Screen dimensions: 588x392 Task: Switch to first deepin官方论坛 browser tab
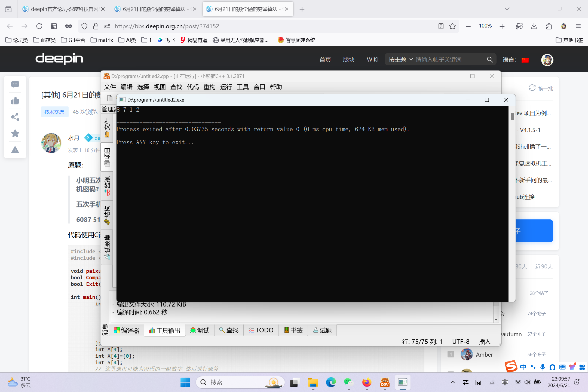tap(64, 9)
